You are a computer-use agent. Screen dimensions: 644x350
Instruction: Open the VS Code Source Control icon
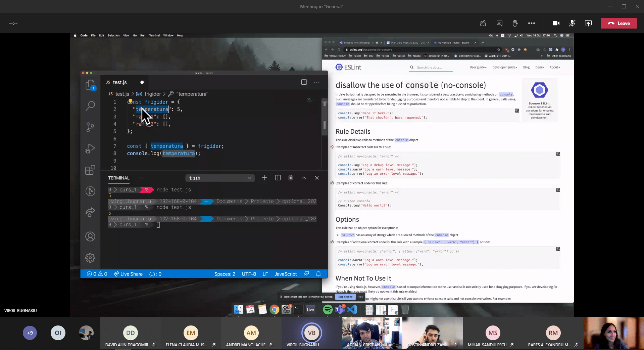click(90, 127)
